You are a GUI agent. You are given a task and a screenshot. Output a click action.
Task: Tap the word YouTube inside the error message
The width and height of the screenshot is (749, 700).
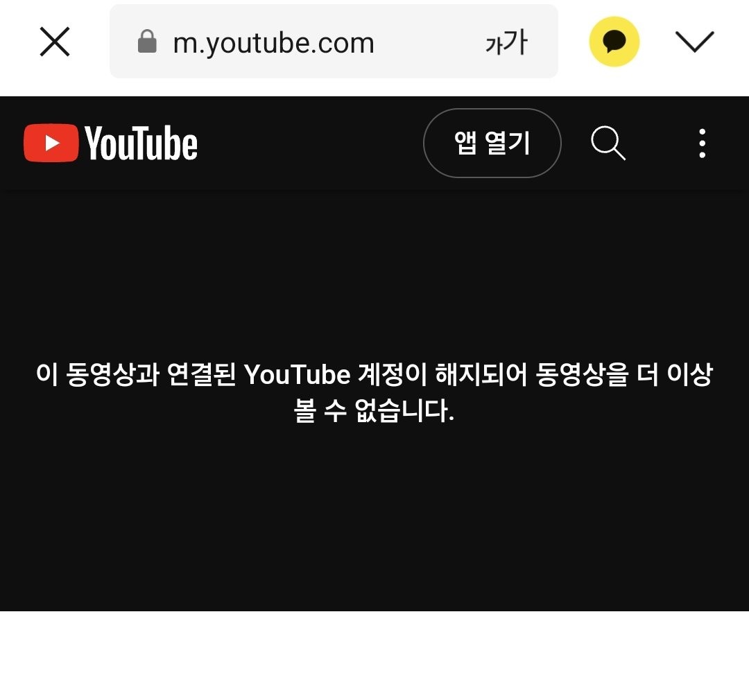pyautogui.click(x=297, y=374)
